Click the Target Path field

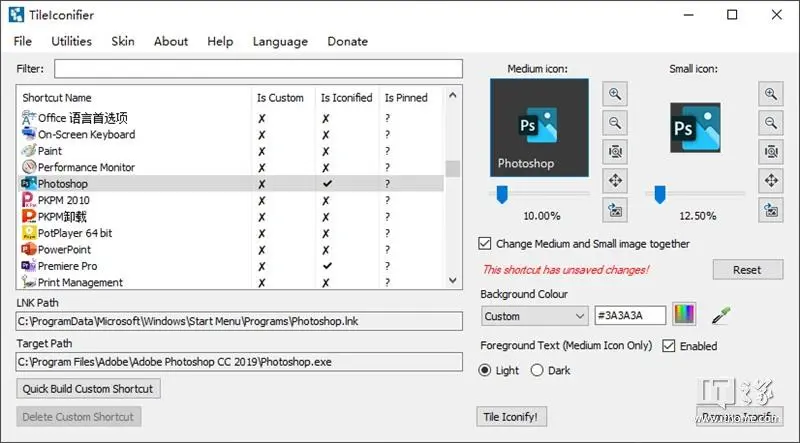click(239, 362)
